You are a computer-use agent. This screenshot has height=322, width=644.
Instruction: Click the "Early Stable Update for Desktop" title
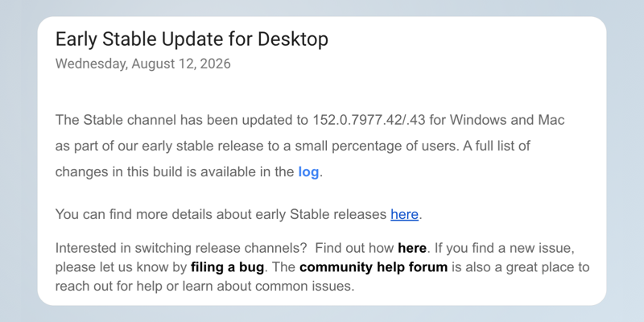pyautogui.click(x=192, y=39)
